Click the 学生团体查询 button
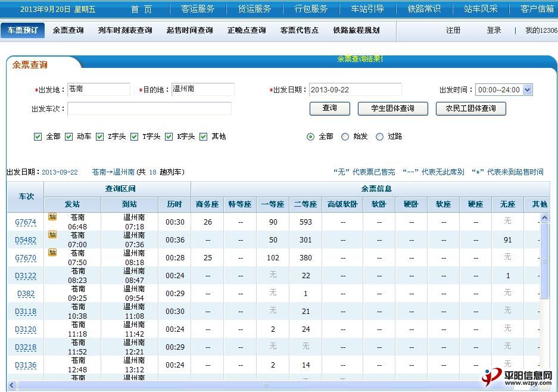The height and width of the screenshot is (392, 558). coord(393,108)
